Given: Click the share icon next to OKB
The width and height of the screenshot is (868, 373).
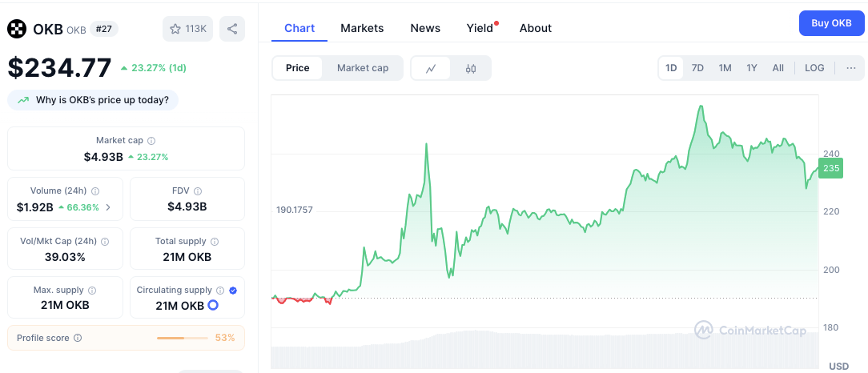Looking at the screenshot, I should pyautogui.click(x=232, y=29).
